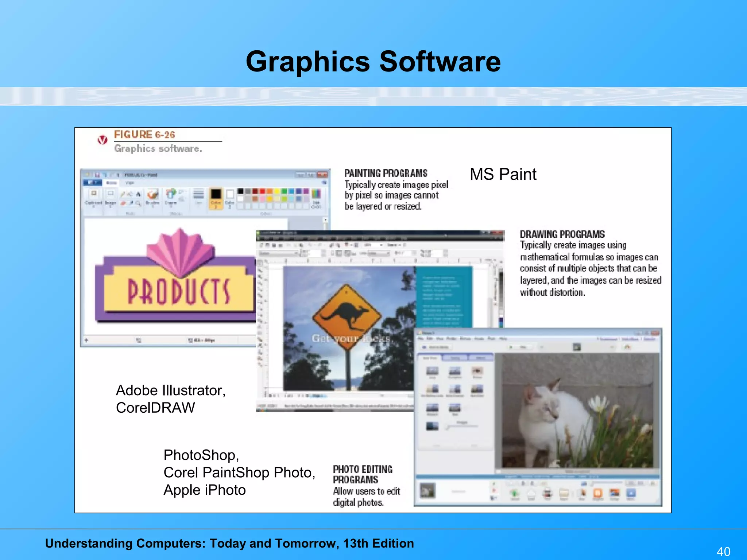Click the Save icon in Paint title bar

(97, 175)
